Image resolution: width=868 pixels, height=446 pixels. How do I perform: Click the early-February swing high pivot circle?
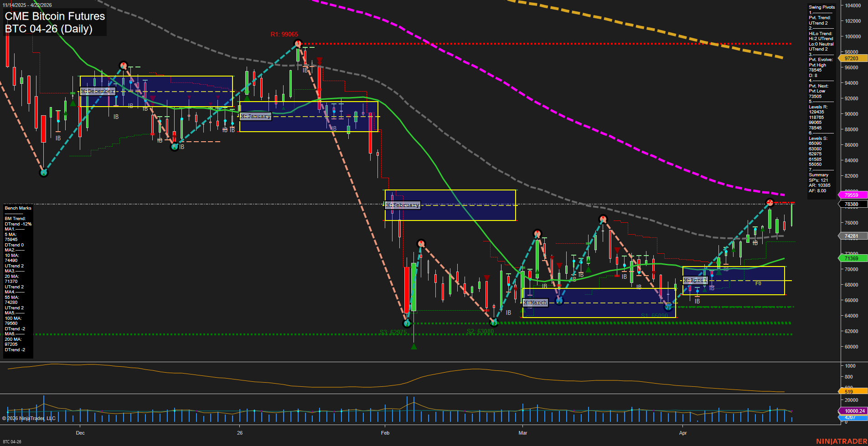point(420,243)
